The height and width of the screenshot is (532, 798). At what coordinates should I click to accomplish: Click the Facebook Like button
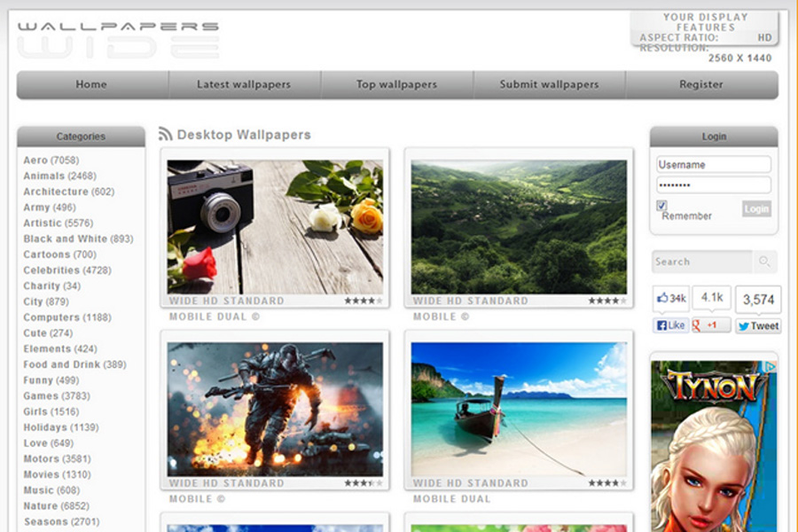coord(671,325)
